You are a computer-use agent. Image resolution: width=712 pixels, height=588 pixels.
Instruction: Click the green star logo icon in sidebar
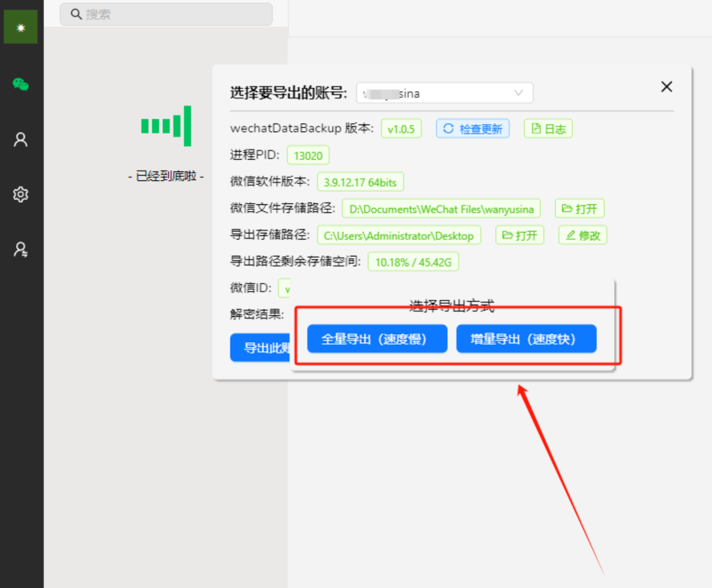pos(21,27)
